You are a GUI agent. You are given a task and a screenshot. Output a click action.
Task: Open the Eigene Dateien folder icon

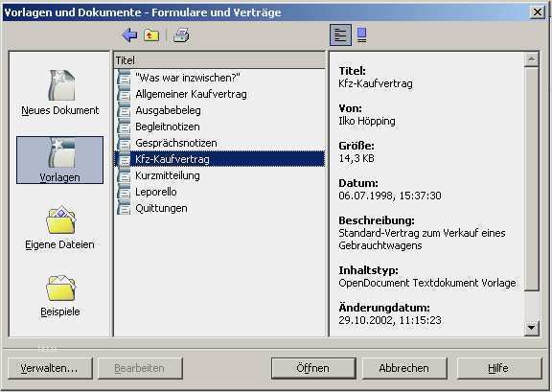pos(59,227)
